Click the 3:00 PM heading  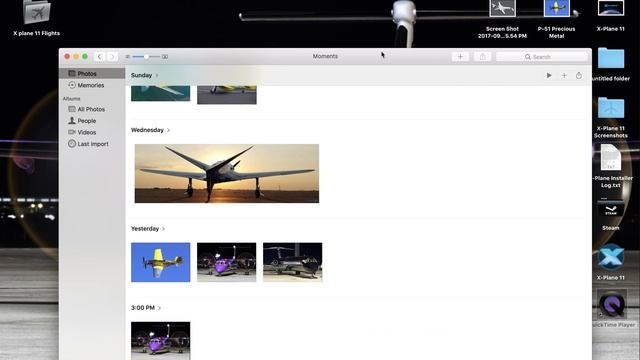[142, 307]
